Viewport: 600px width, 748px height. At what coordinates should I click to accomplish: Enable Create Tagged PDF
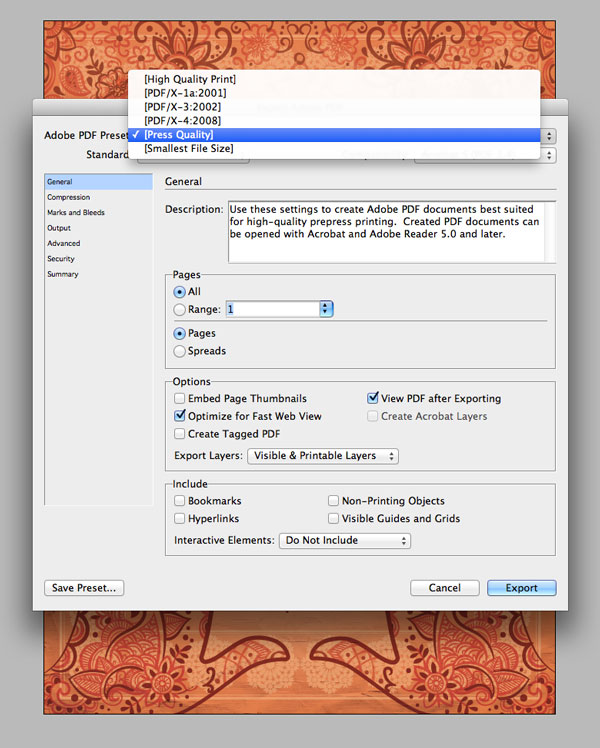pos(179,434)
